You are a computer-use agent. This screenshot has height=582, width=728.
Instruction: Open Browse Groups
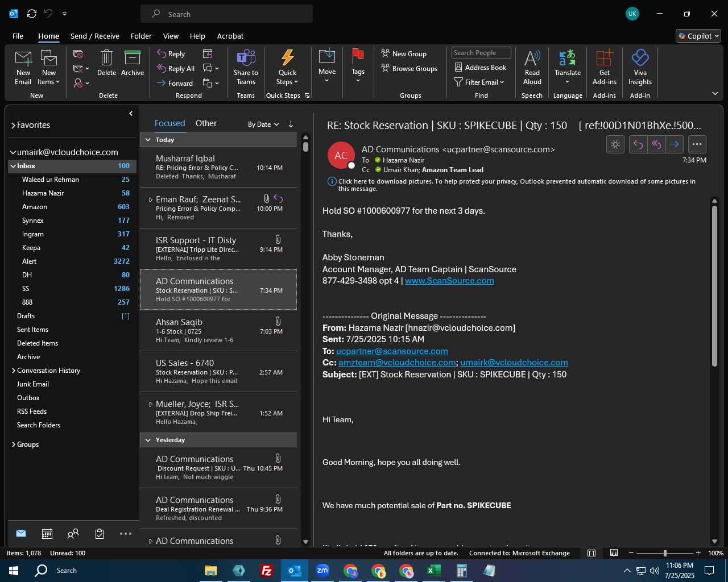[x=409, y=68]
